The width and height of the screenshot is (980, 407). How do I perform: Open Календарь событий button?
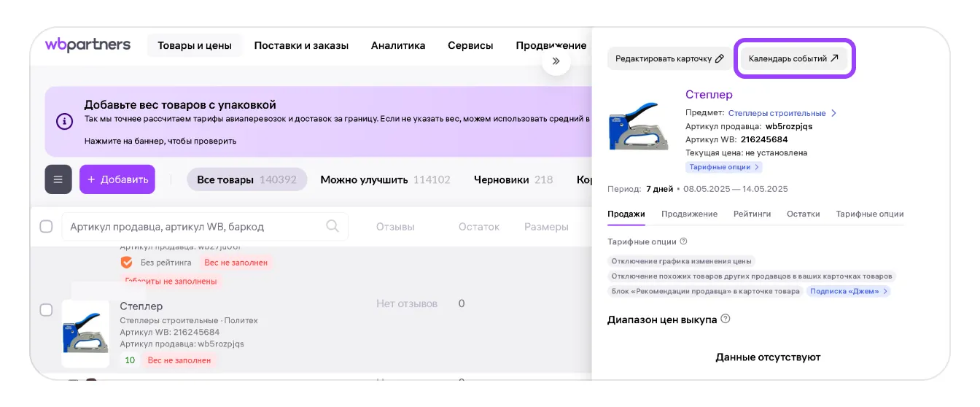(793, 58)
